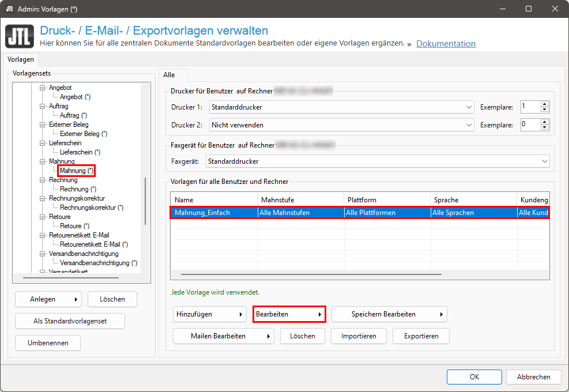Increase Exemplare count for Drucker 2
This screenshot has width=569, height=392.
(x=544, y=122)
